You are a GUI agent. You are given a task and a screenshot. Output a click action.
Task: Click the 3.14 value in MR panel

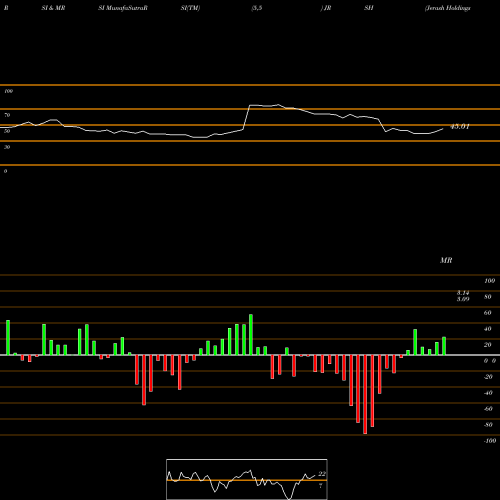tap(463, 292)
